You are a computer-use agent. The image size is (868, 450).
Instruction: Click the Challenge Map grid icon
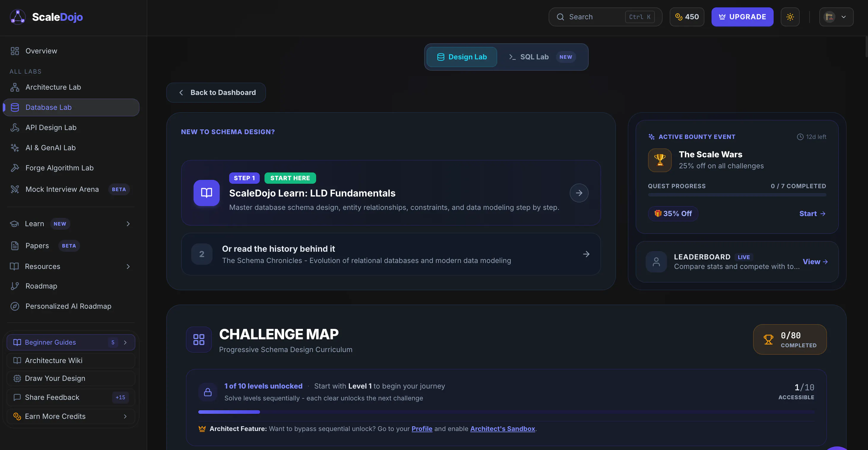coord(199,340)
